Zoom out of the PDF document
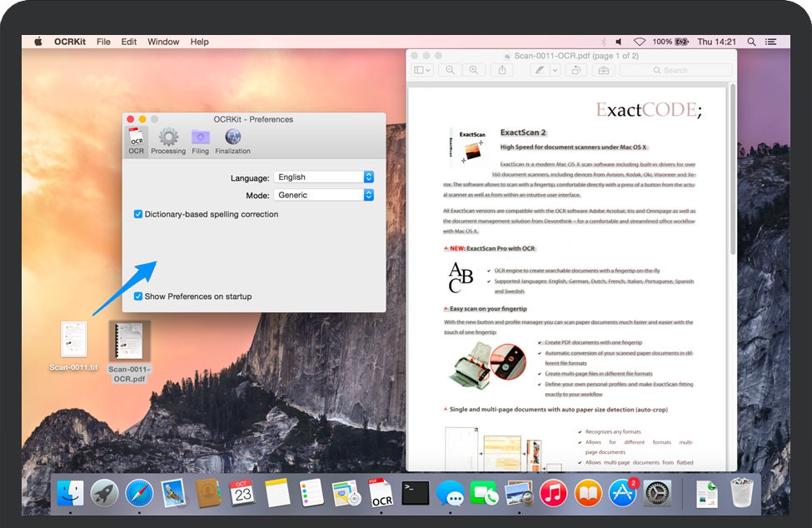 pos(451,71)
